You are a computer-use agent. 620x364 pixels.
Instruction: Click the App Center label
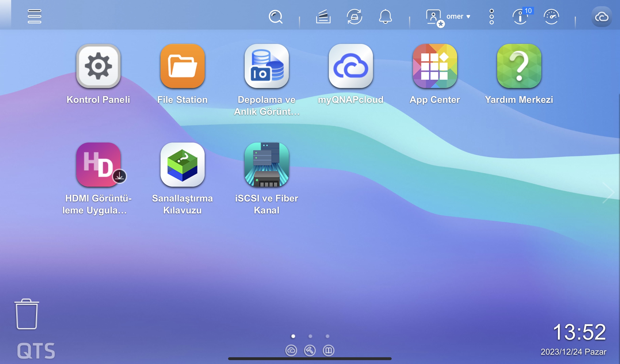tap(435, 100)
